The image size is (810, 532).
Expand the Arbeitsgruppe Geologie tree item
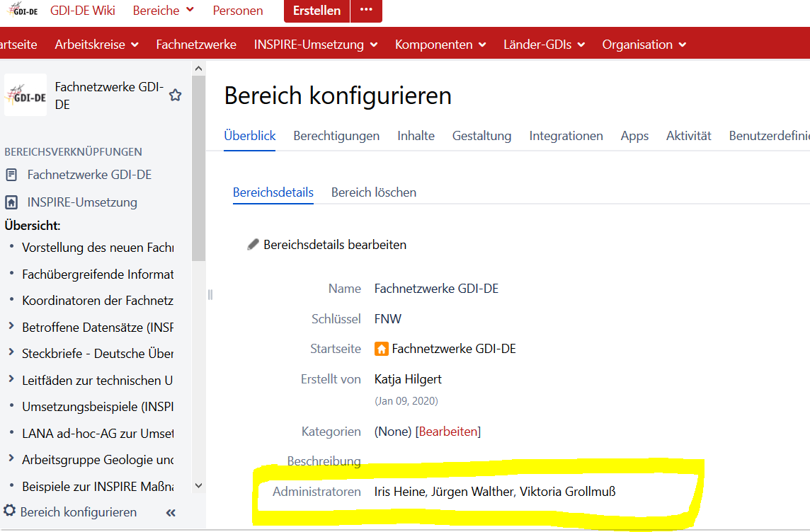click(11, 459)
